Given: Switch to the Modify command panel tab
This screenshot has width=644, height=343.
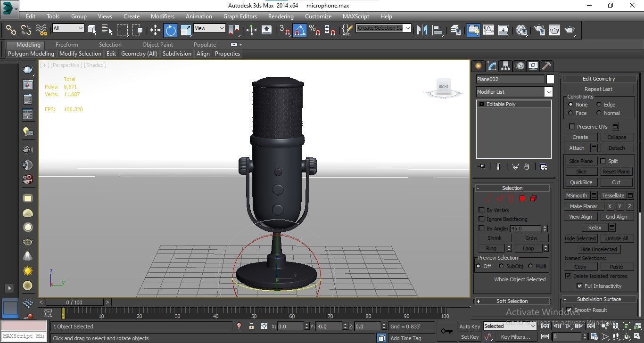Looking at the screenshot, I should 492,66.
